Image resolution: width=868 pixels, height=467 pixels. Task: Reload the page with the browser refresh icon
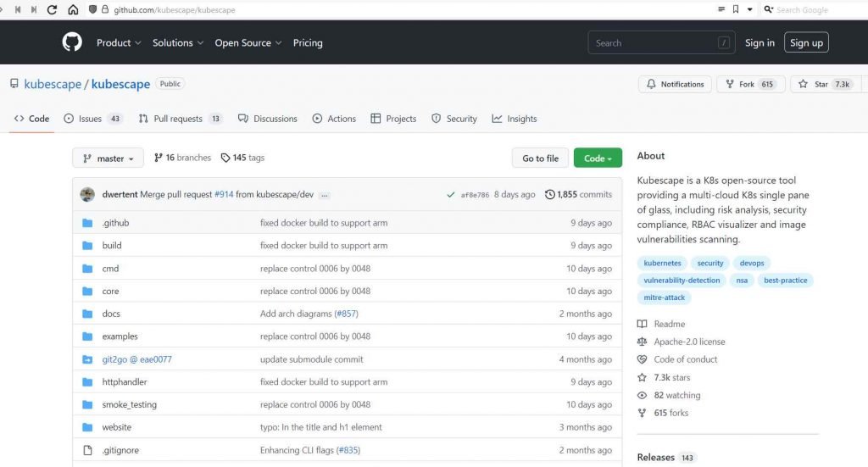pyautogui.click(x=52, y=9)
